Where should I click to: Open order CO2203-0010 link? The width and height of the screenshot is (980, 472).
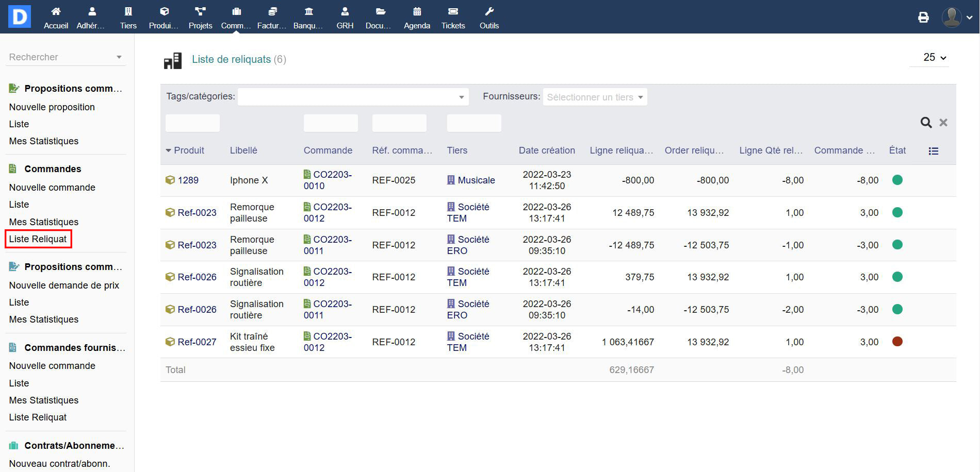pyautogui.click(x=328, y=180)
